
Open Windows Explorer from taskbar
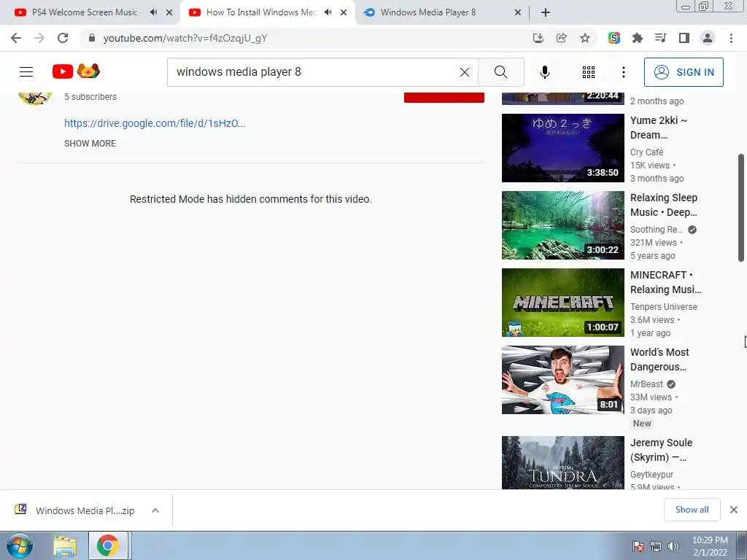tap(65, 545)
